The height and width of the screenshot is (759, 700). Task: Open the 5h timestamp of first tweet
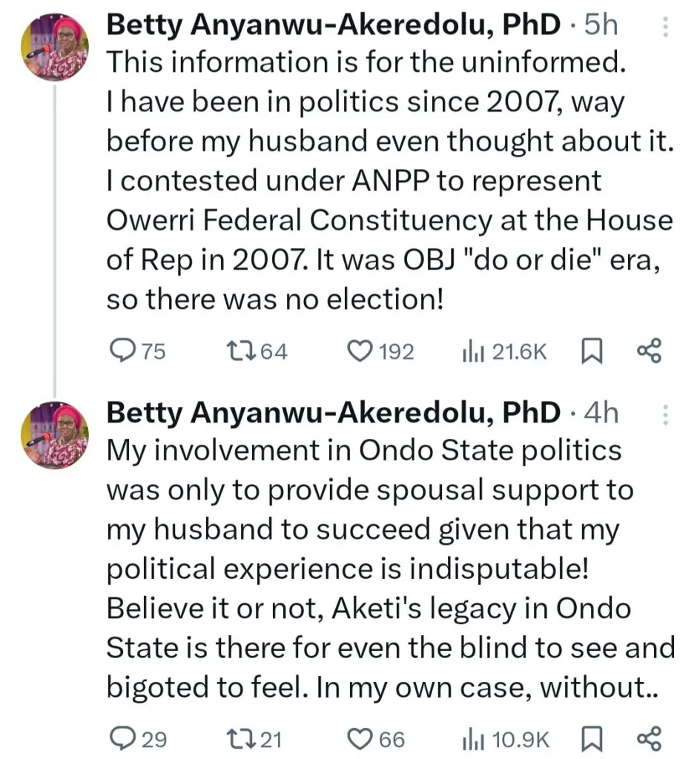point(601,25)
